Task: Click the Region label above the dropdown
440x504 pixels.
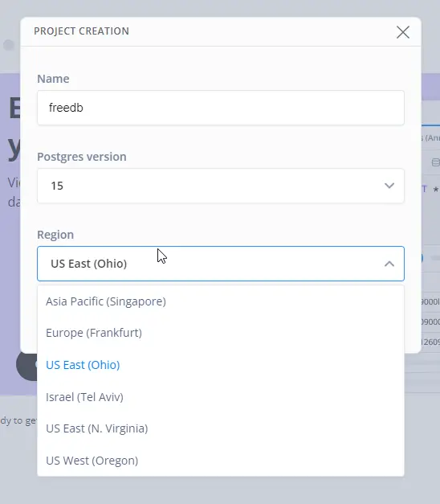Action: click(55, 235)
